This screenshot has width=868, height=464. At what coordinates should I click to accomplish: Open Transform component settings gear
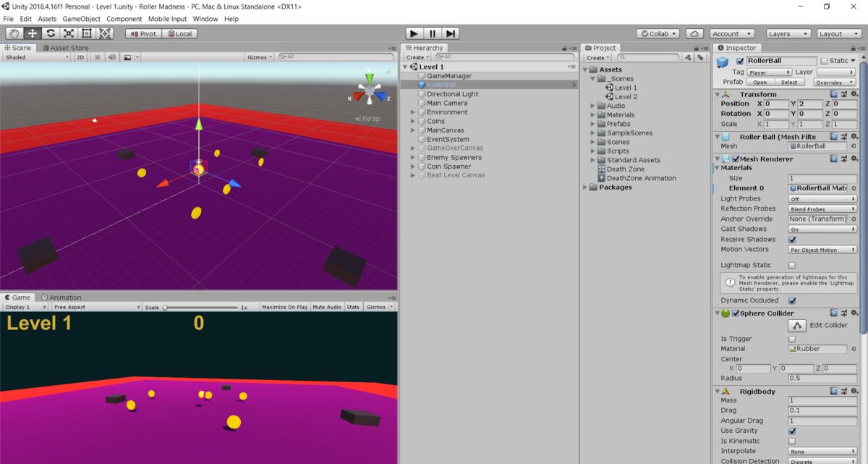tap(854, 94)
